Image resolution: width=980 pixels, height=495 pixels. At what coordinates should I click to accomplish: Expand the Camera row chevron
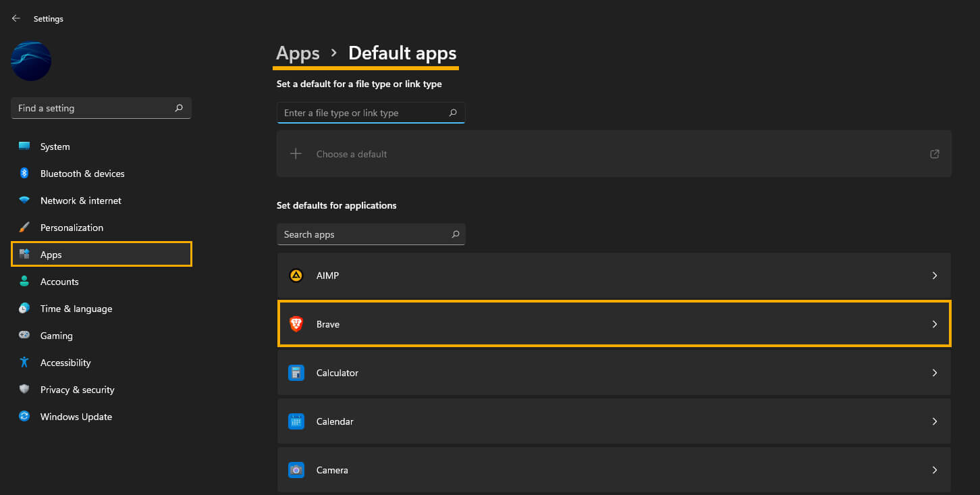[x=935, y=470]
